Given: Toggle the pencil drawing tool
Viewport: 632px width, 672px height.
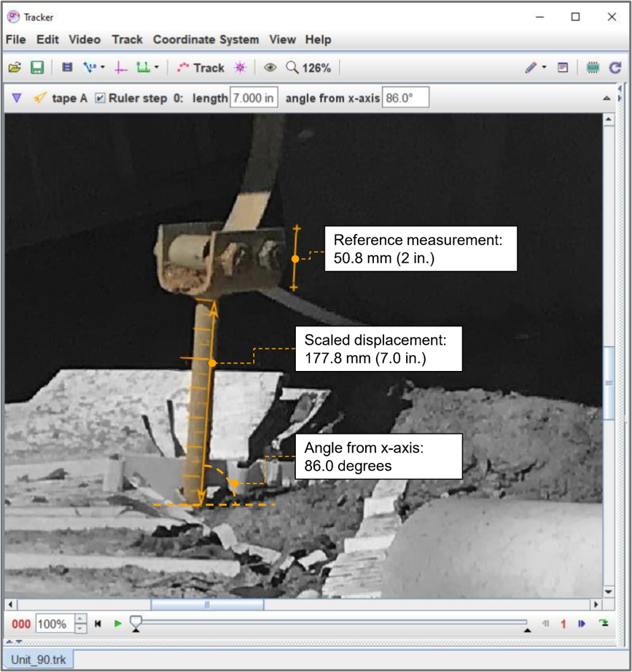Looking at the screenshot, I should [533, 67].
